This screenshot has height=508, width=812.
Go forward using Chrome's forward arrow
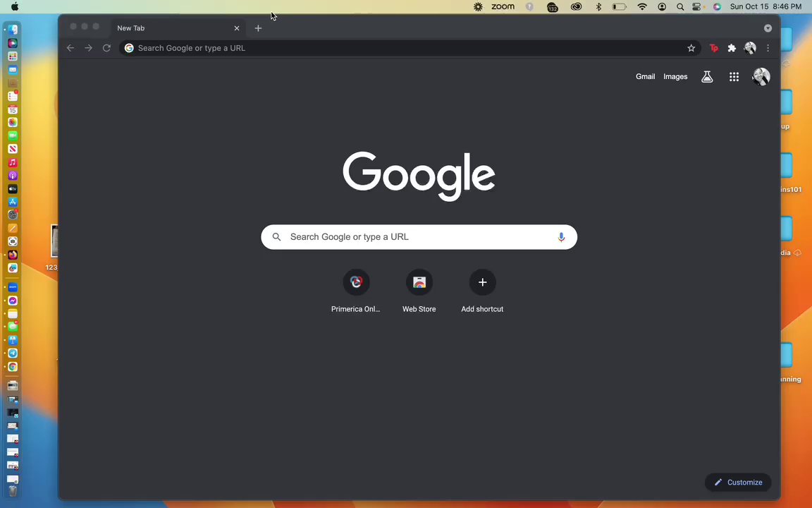(x=89, y=48)
